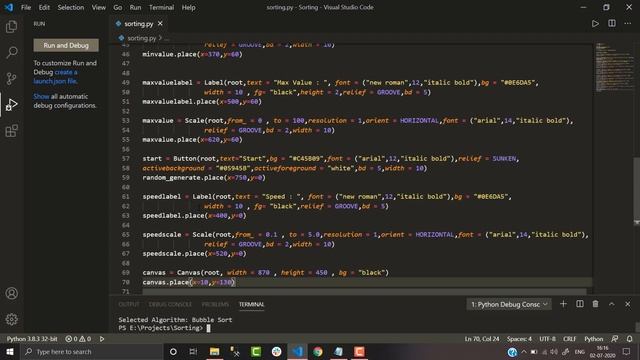This screenshot has width=640, height=360.
Task: Open the Run menu
Action: 135,7
